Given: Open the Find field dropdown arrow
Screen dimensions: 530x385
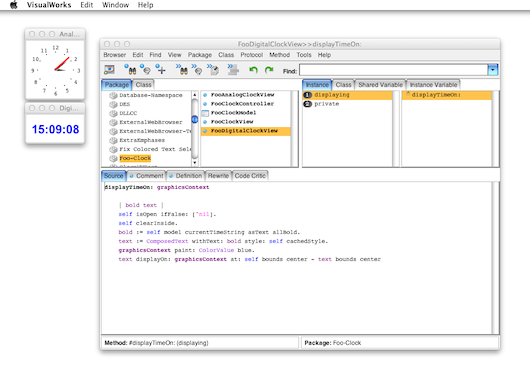Looking at the screenshot, I should (x=493, y=70).
